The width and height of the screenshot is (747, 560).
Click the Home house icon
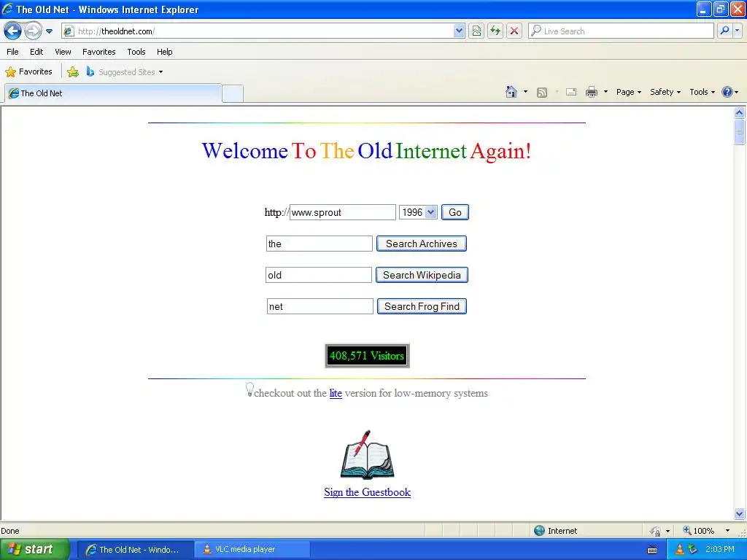tap(511, 92)
